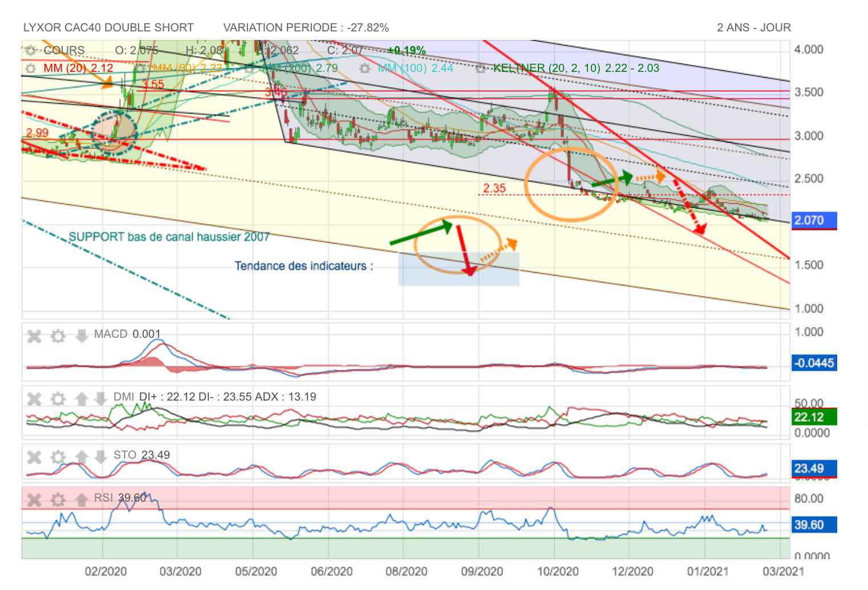Viewport: 868px width, 590px height.
Task: Click the 05/2020 date axis label
Action: (x=255, y=572)
